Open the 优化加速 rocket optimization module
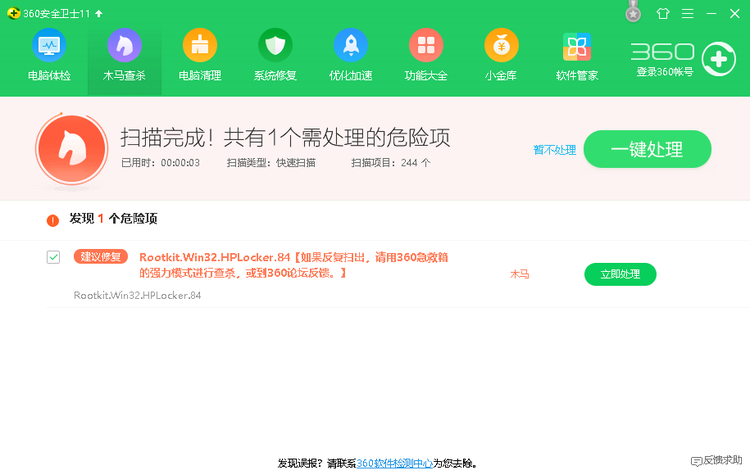Image resolution: width=750 pixels, height=475 pixels. coord(351,55)
